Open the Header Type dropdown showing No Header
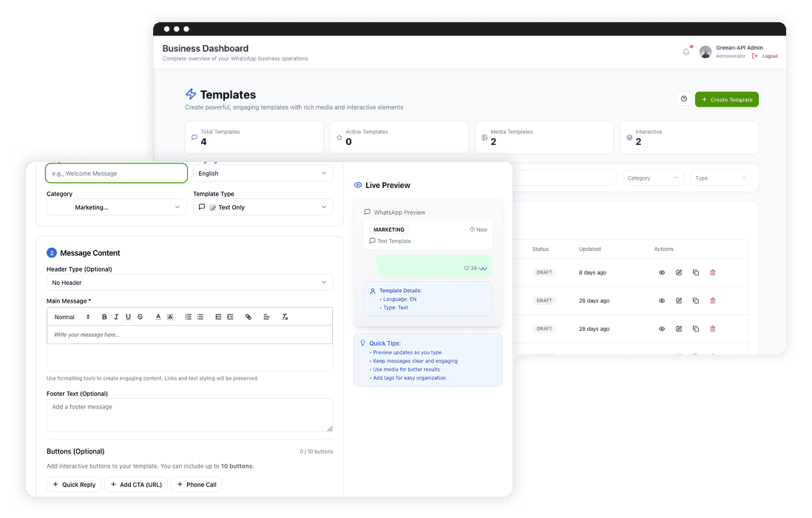 pos(189,281)
